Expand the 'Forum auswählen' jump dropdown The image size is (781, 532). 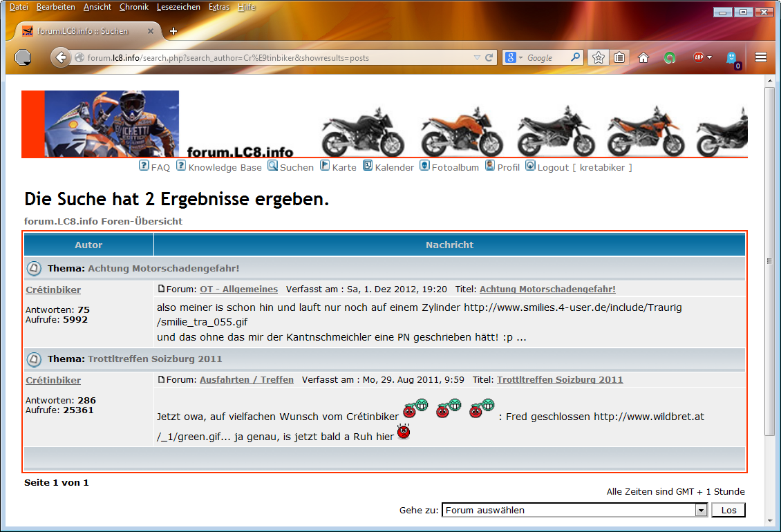[701, 511]
